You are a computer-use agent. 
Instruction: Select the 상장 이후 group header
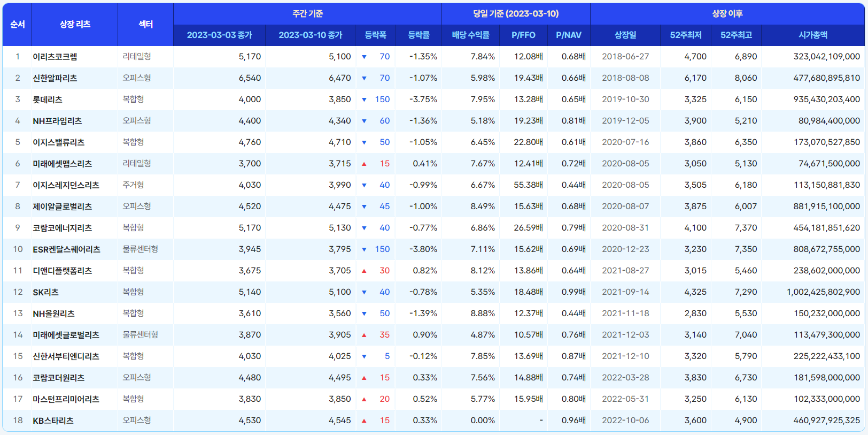(727, 14)
